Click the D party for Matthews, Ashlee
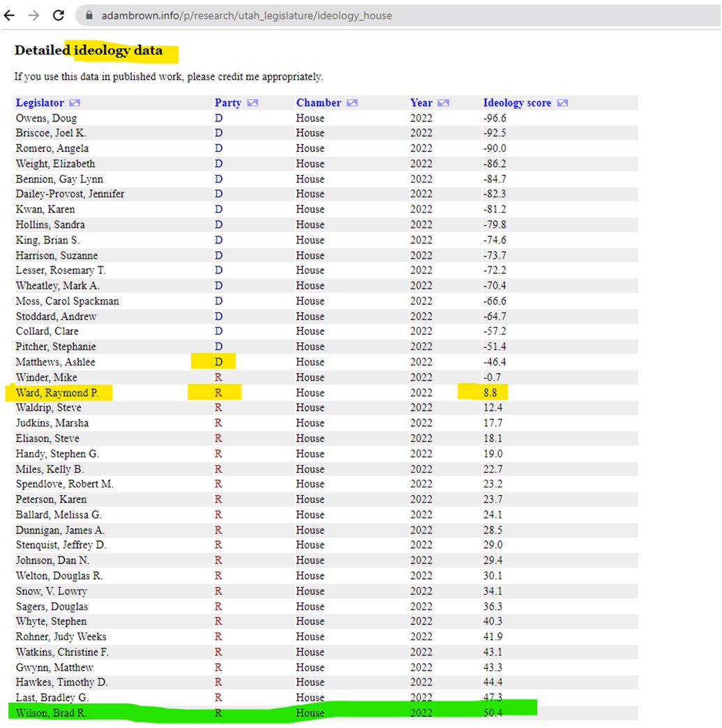This screenshot has height=728, width=722. (218, 362)
